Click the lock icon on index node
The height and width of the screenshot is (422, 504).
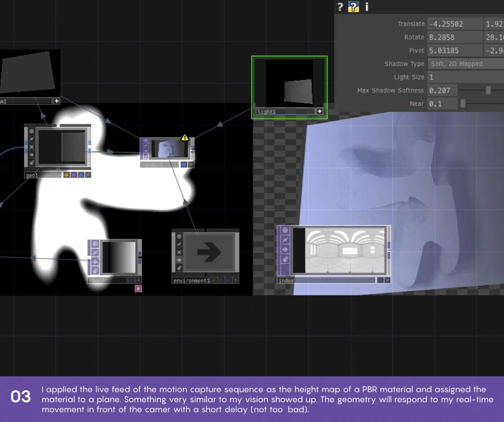285,258
